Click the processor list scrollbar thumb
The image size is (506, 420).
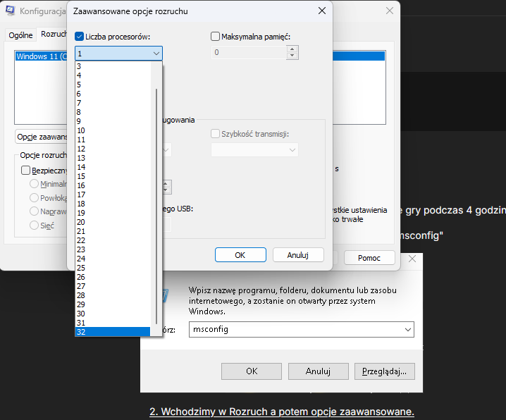156,206
